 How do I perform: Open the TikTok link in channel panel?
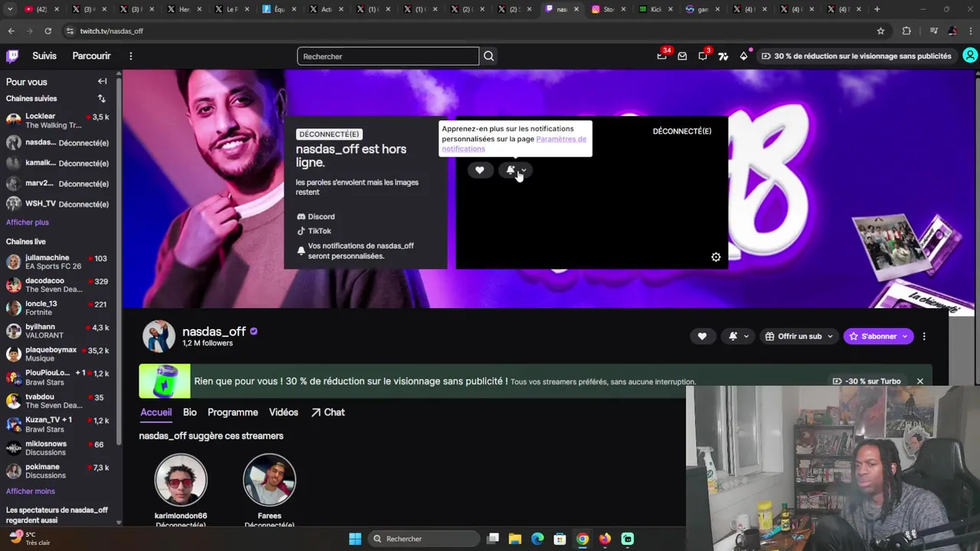314,231
